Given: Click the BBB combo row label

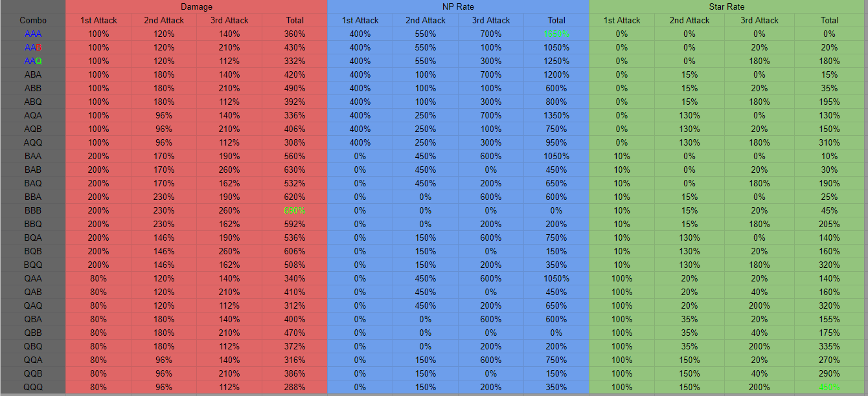Looking at the screenshot, I should (x=33, y=210).
